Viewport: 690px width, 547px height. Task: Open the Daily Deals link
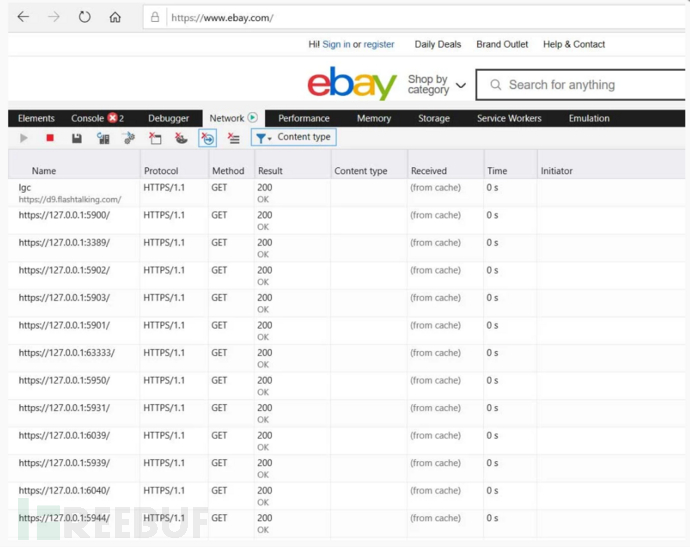[x=438, y=44]
